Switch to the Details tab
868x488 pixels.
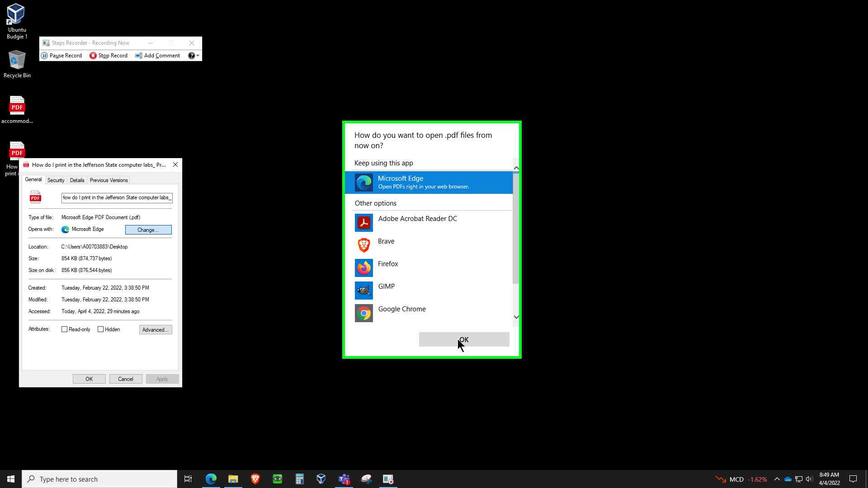77,180
